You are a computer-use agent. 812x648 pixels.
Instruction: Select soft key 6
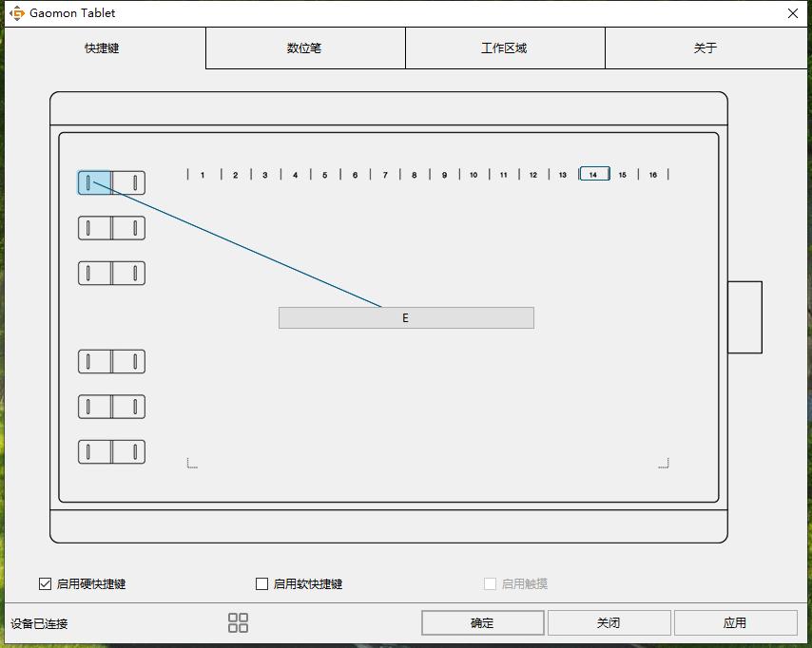(x=355, y=175)
